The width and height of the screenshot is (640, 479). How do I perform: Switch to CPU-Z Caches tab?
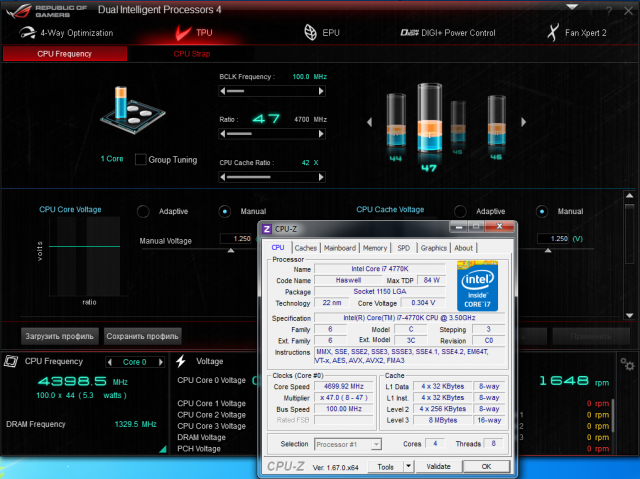pyautogui.click(x=306, y=248)
